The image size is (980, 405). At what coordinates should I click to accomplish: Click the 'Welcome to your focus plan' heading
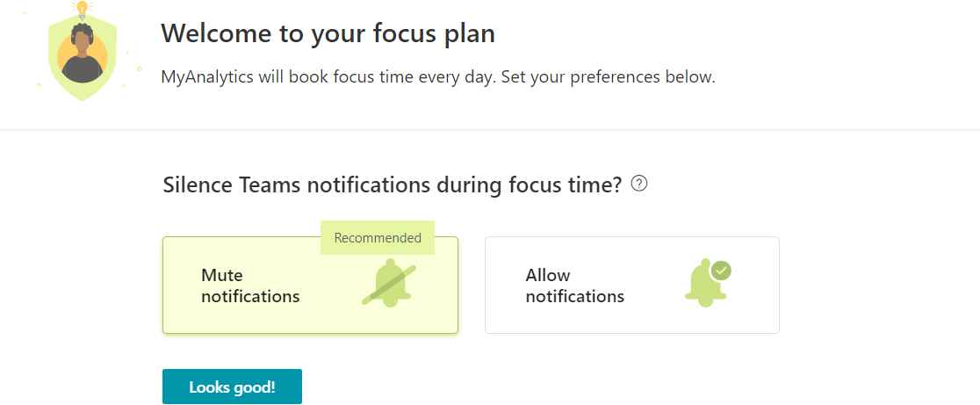point(328,33)
